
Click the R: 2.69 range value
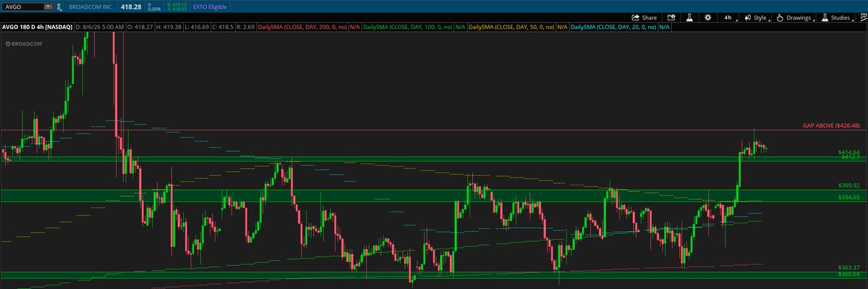pos(246,27)
